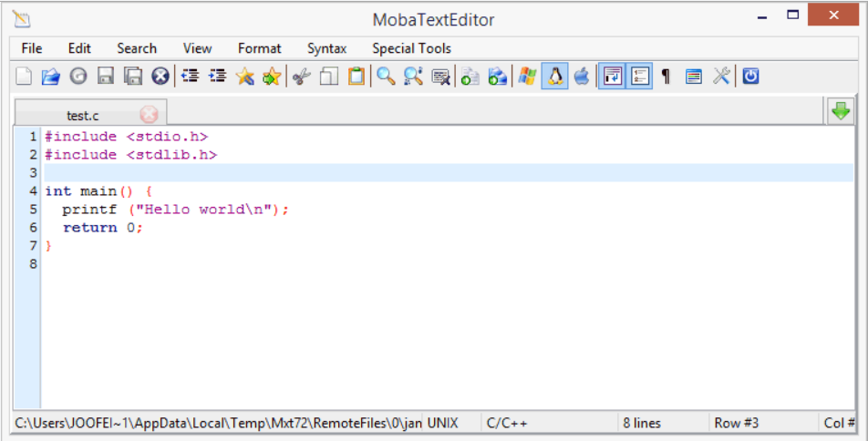Open syntax highlighting colors icon

click(694, 76)
